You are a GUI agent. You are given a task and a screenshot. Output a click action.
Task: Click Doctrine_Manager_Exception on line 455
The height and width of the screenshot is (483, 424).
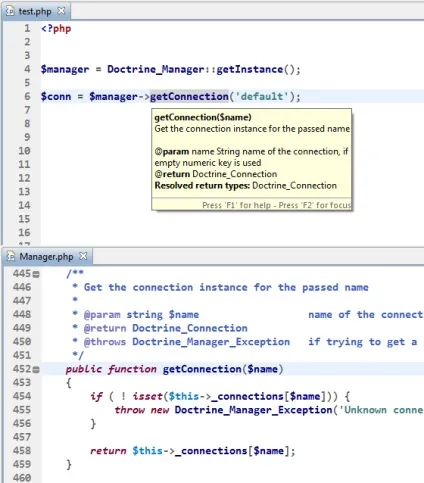pyautogui.click(x=253, y=410)
